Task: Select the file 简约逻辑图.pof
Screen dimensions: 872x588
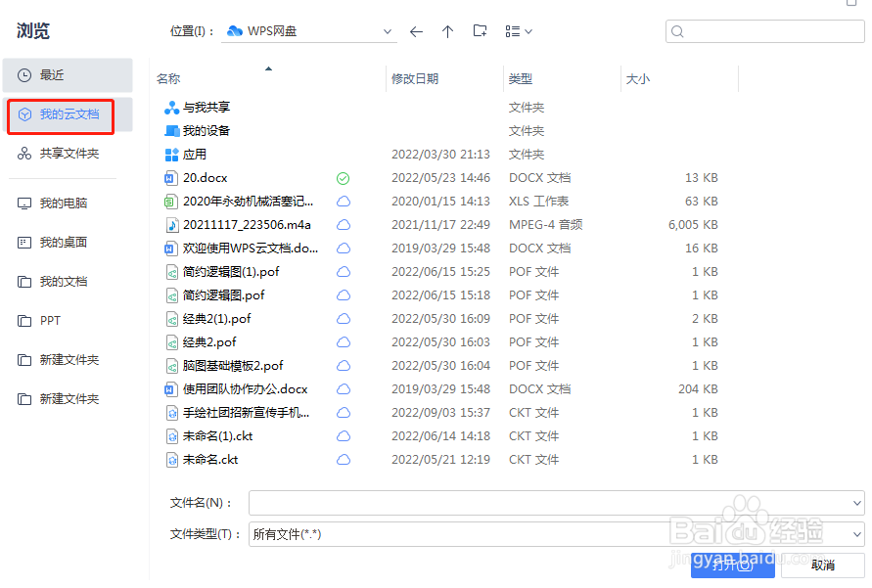Action: point(223,295)
